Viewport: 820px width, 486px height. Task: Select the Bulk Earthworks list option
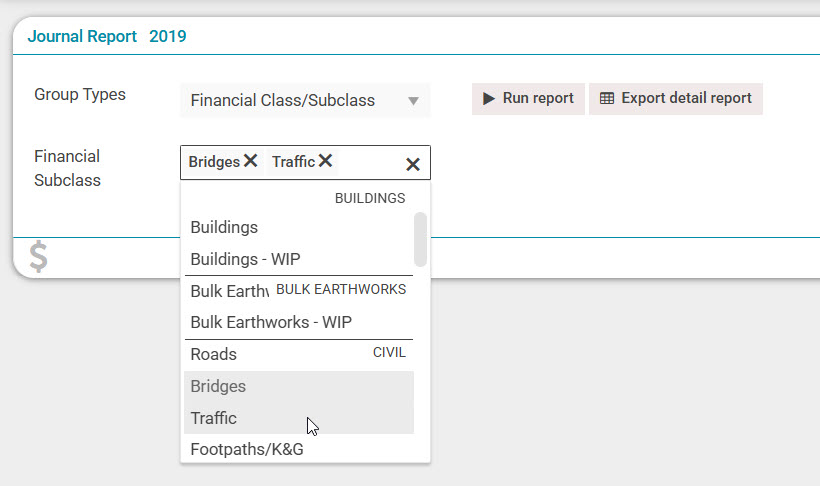[229, 291]
